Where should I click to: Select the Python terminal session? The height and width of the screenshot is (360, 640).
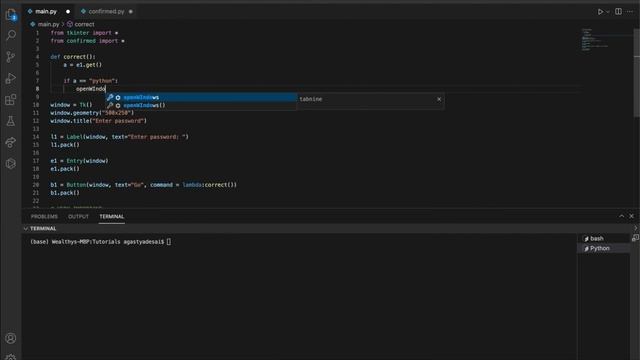click(603, 248)
